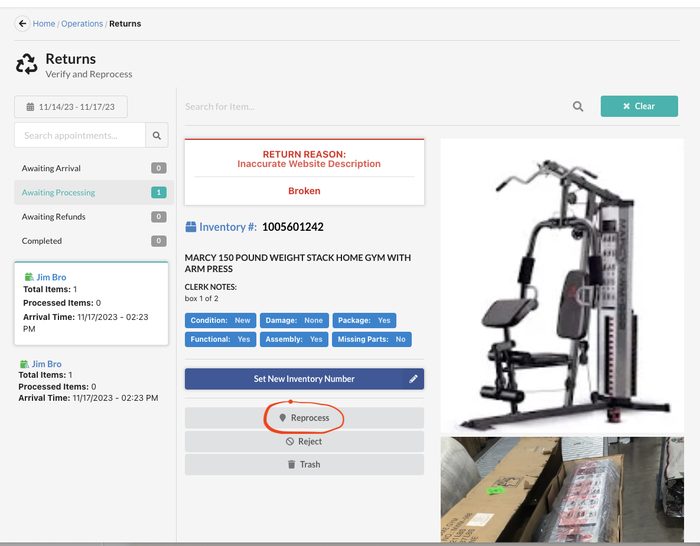This screenshot has height=546, width=700.
Task: Select the Completed tab
Action: (x=94, y=241)
